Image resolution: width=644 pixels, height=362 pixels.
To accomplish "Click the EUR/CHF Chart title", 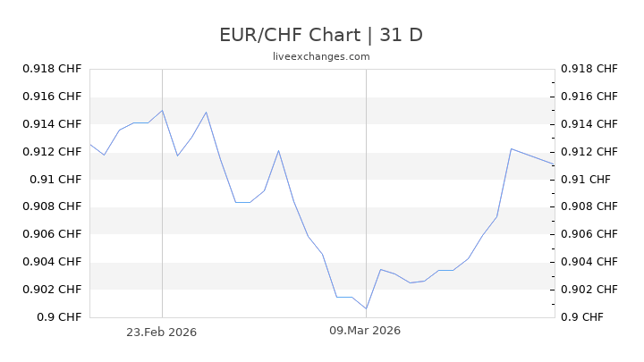I will 321,35.
